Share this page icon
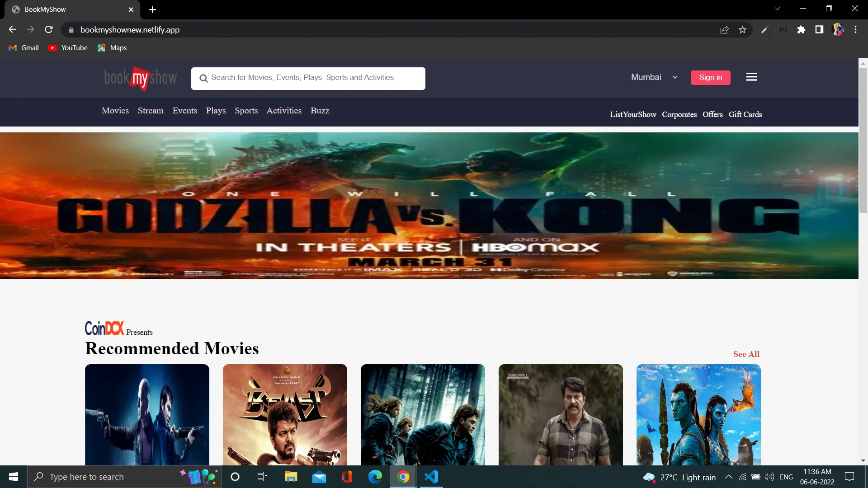The image size is (868, 488). coord(724,30)
